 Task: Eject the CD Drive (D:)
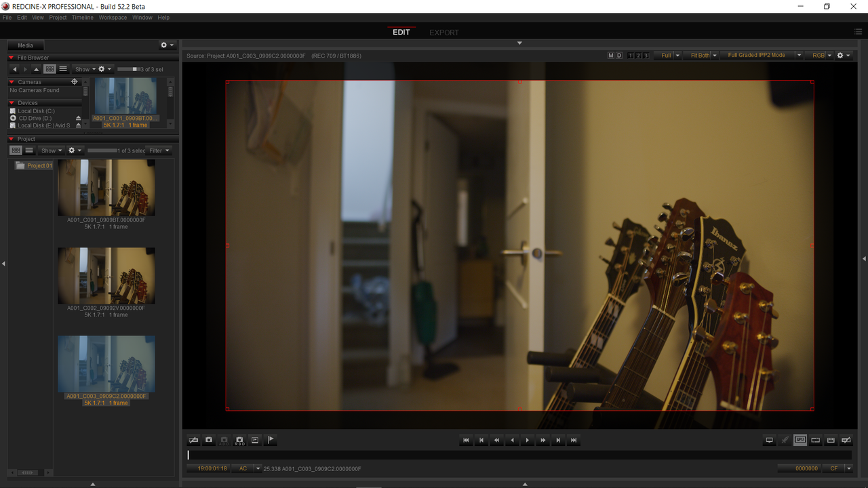click(78, 119)
